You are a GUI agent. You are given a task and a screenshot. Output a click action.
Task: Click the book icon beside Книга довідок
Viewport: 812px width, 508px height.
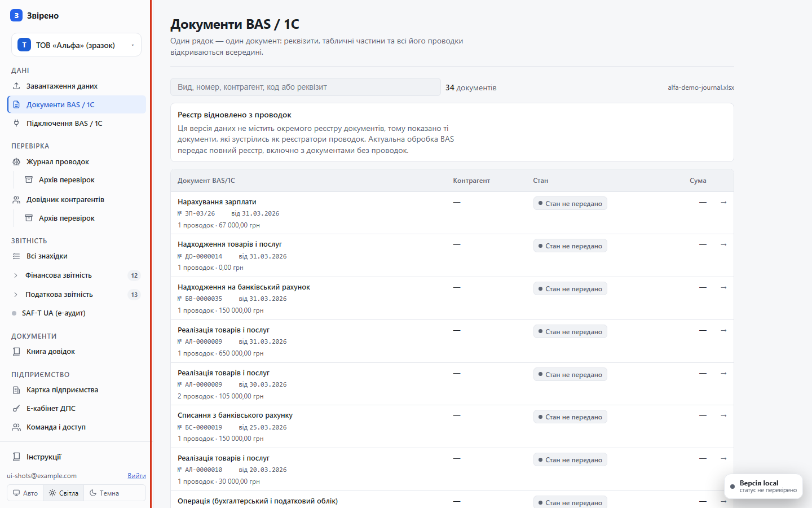click(16, 352)
